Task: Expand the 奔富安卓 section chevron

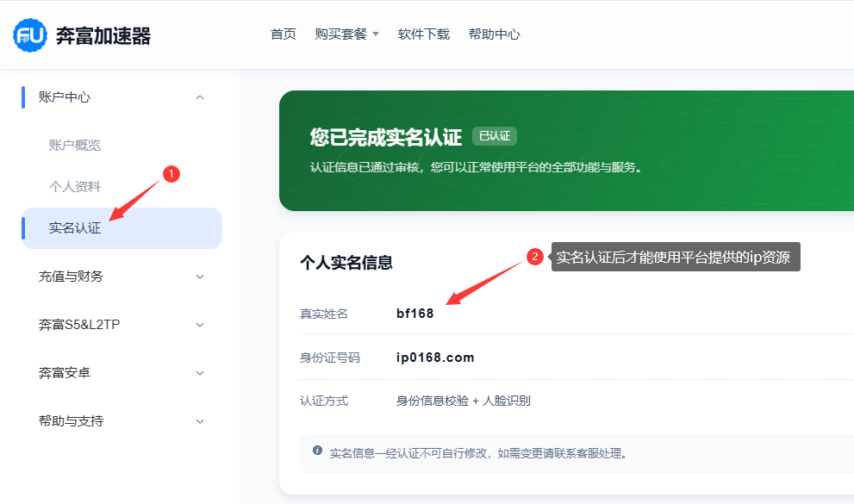Action: [x=200, y=373]
